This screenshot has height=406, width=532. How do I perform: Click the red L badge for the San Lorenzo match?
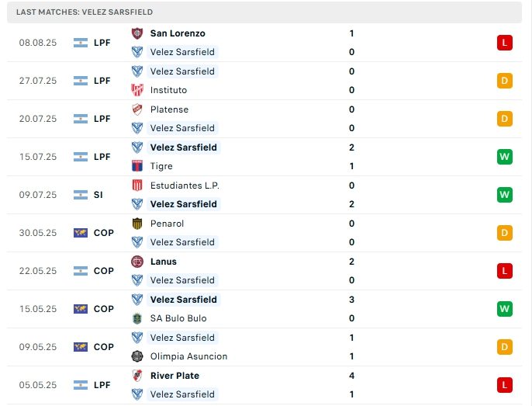point(505,43)
